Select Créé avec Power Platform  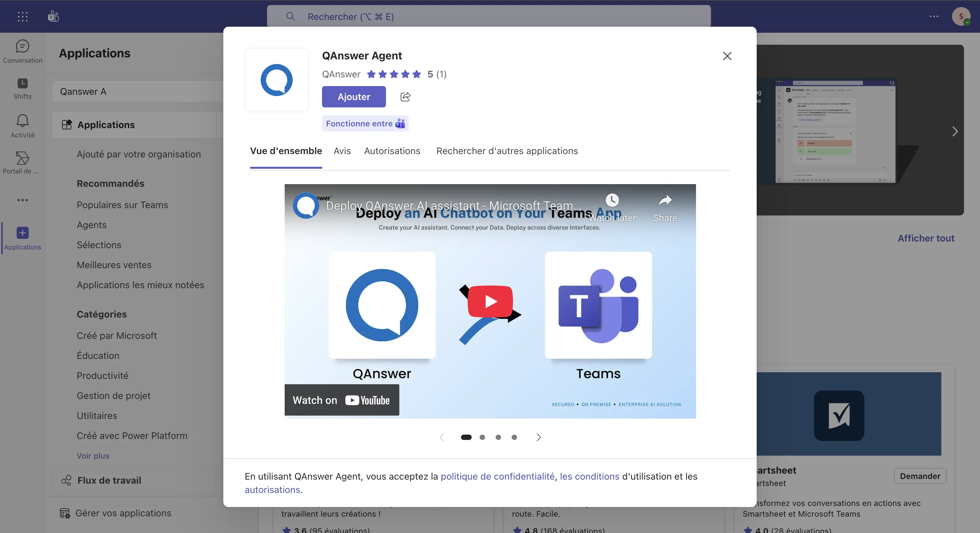click(132, 436)
